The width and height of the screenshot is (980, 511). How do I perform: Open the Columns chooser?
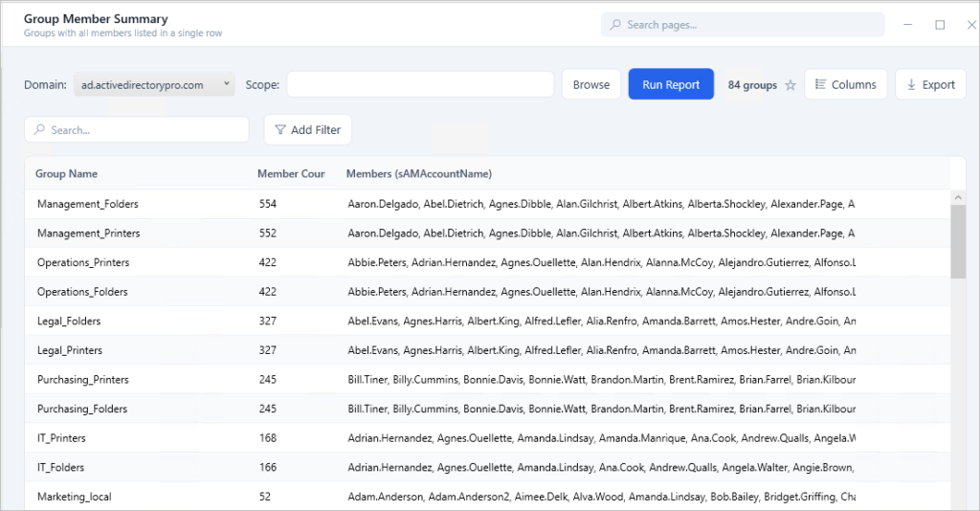pyautogui.click(x=846, y=84)
